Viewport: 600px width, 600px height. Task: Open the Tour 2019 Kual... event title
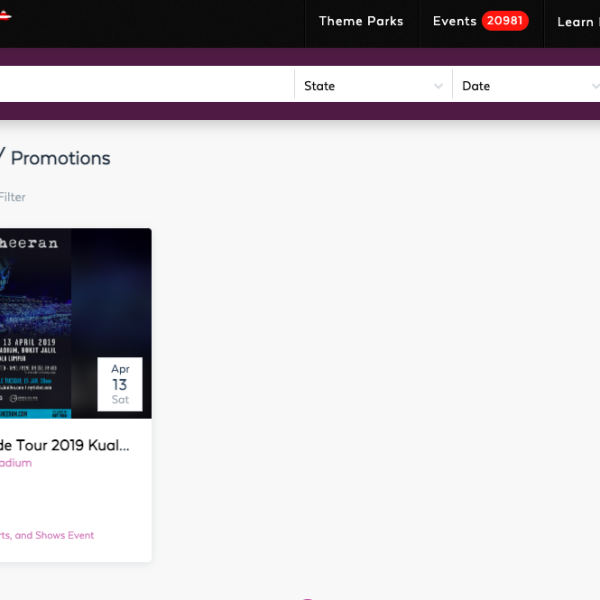65,445
